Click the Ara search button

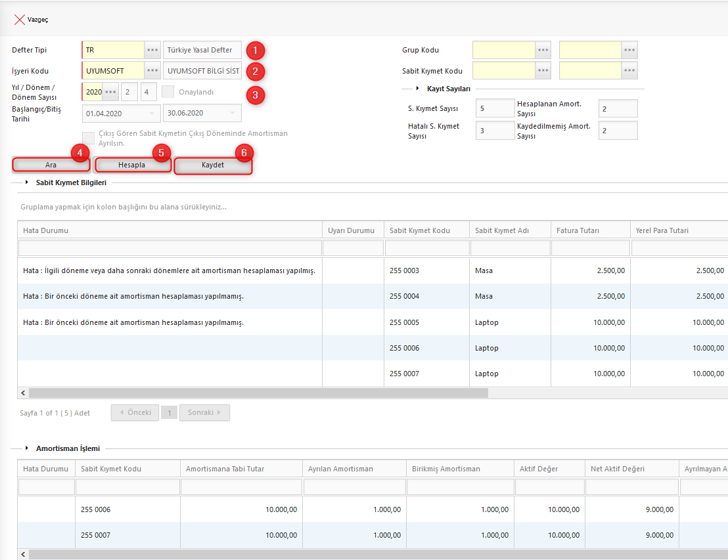click(x=51, y=165)
